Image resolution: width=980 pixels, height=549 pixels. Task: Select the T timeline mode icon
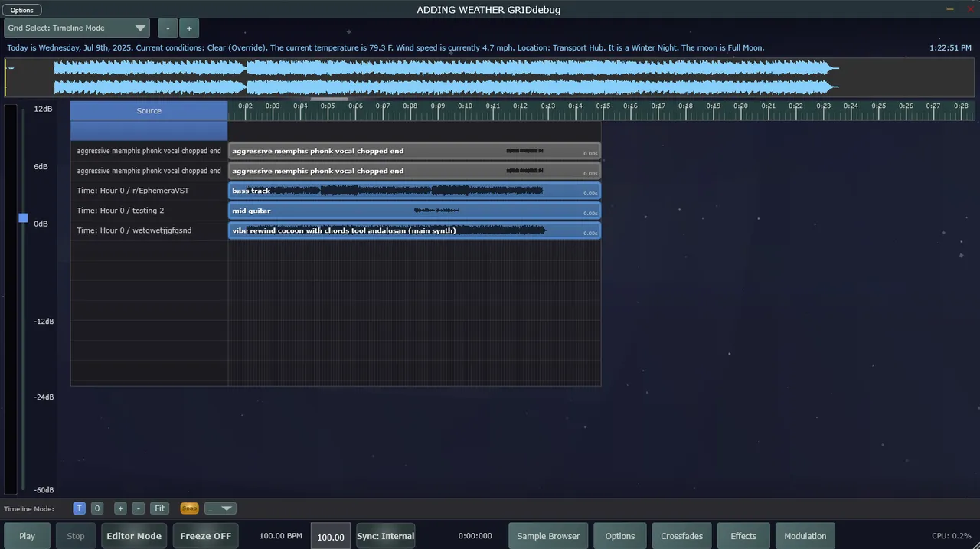coord(79,508)
